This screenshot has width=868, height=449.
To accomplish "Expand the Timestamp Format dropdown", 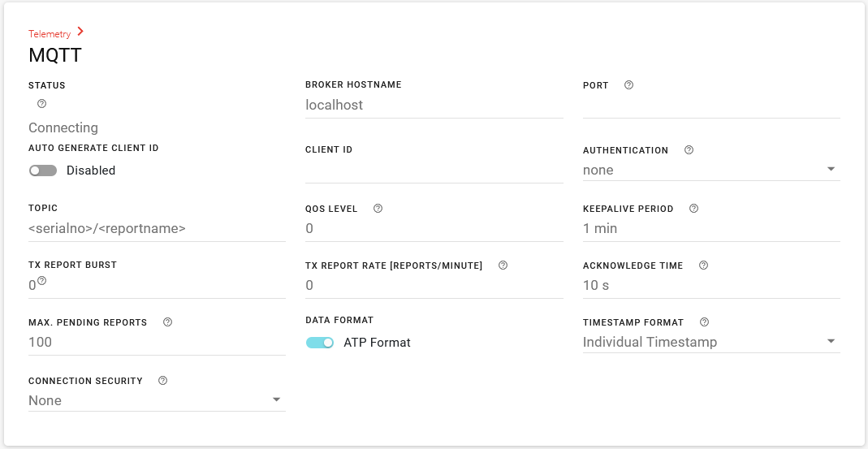I will [710, 342].
